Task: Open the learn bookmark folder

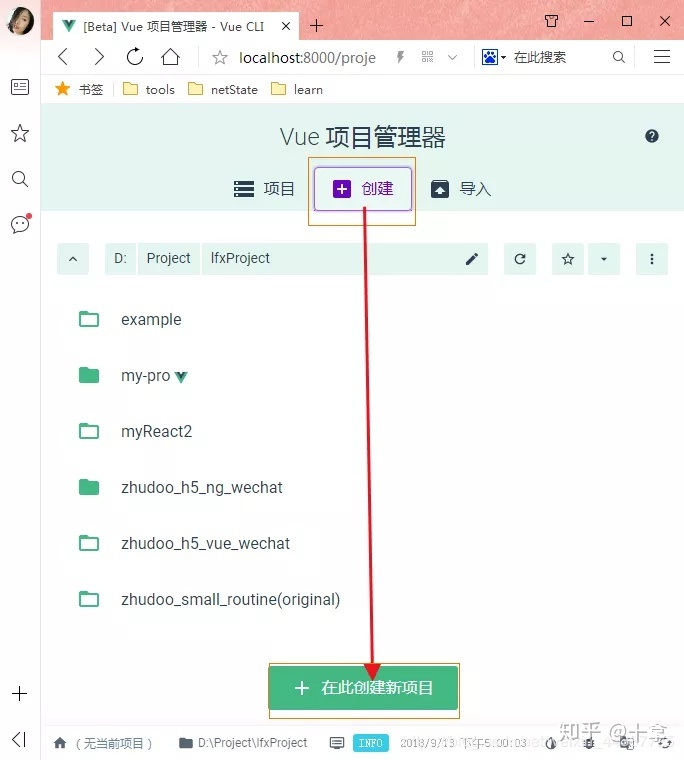Action: pyautogui.click(x=297, y=89)
